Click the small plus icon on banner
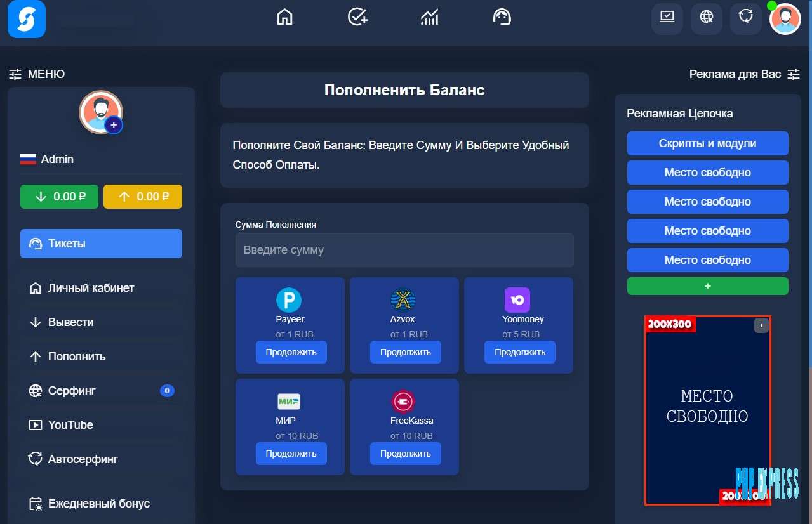Image resolution: width=812 pixels, height=524 pixels. (x=761, y=325)
